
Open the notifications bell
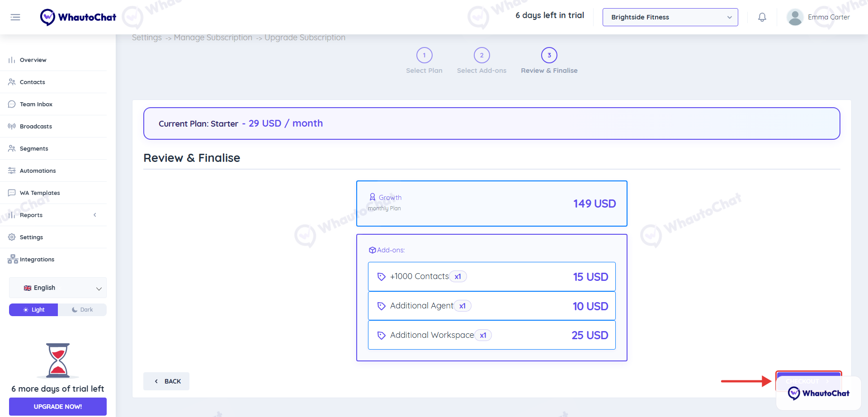coord(762,17)
